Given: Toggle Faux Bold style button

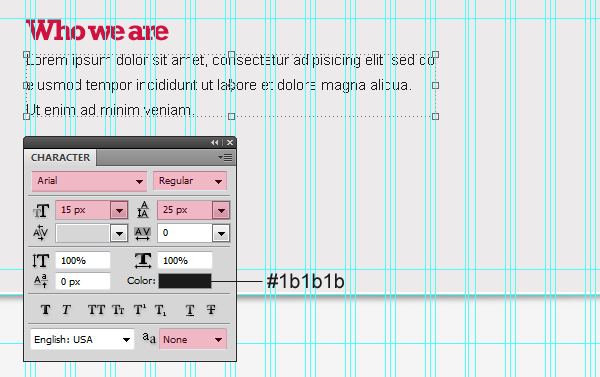Looking at the screenshot, I should click(46, 309).
